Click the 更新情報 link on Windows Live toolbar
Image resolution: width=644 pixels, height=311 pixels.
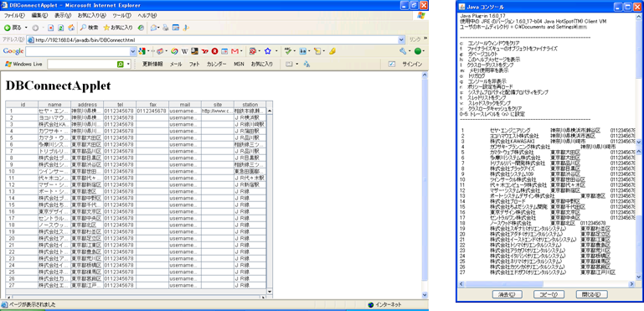click(x=152, y=65)
